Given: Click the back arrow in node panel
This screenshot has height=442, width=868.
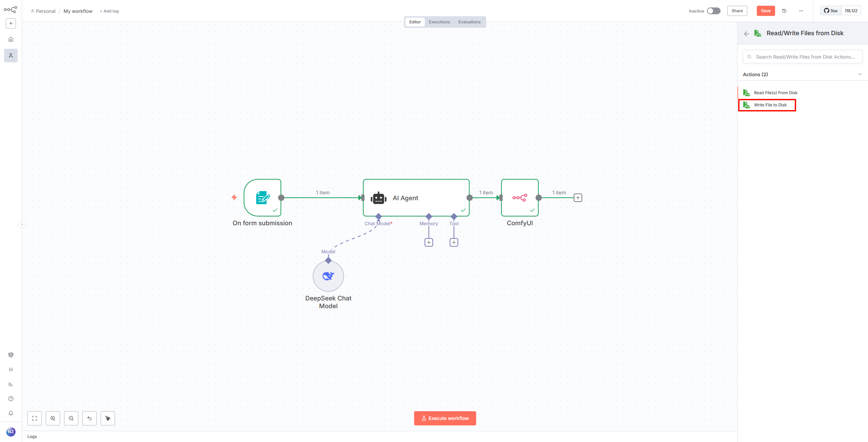Looking at the screenshot, I should click(747, 34).
